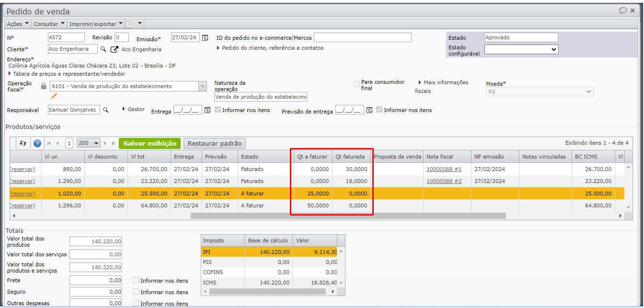Viewport: 644px width, 308px height.
Task: Toggle the Para consumidor final checkbox
Action: point(356,84)
